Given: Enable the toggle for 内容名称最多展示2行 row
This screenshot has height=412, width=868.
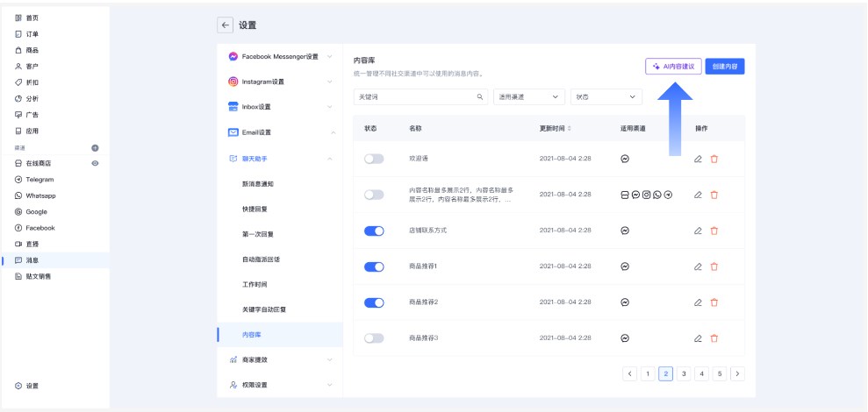Looking at the screenshot, I should click(374, 195).
